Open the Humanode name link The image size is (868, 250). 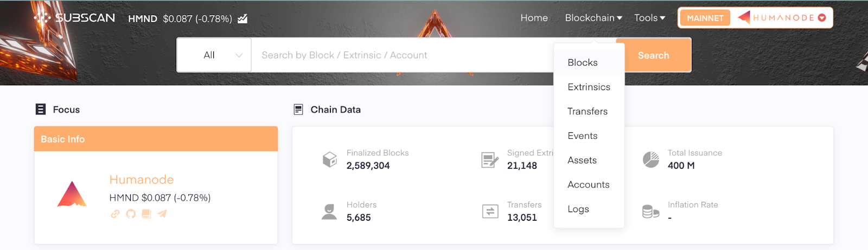142,180
